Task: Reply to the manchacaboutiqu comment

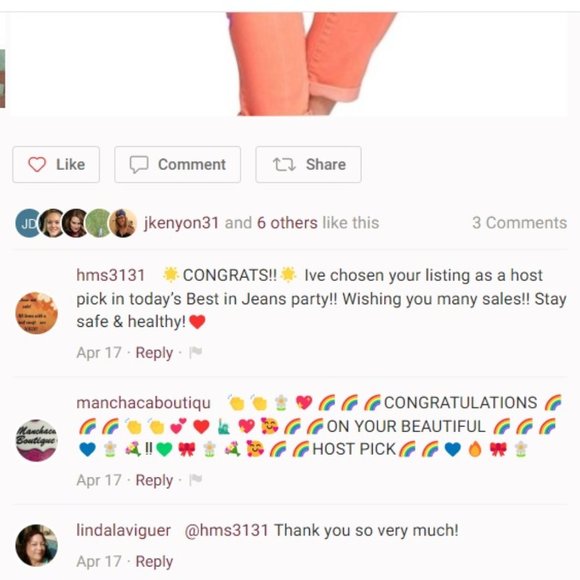Action: click(154, 480)
